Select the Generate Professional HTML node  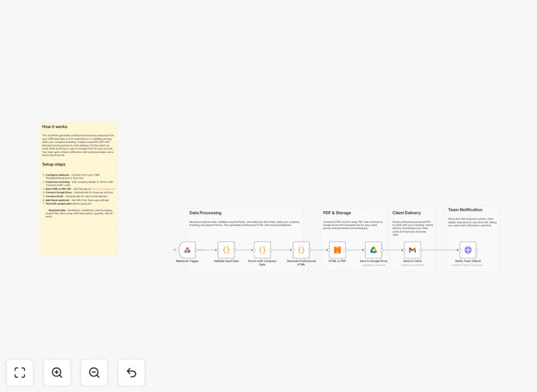coord(301,250)
